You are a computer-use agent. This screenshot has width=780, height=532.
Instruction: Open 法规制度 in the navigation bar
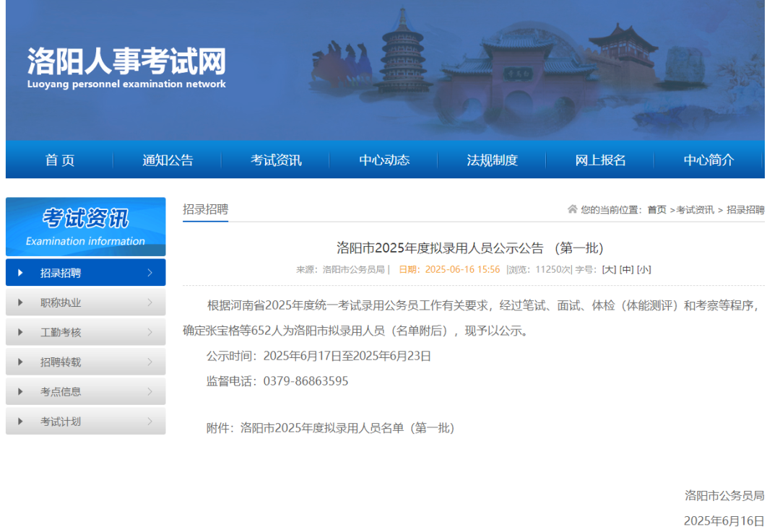(x=492, y=160)
